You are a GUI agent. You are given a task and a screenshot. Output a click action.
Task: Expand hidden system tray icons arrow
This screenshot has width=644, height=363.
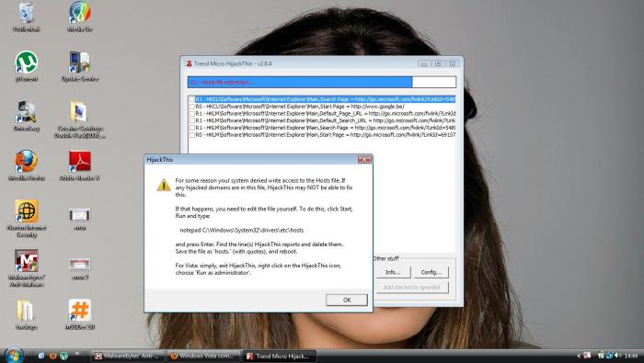(x=579, y=356)
